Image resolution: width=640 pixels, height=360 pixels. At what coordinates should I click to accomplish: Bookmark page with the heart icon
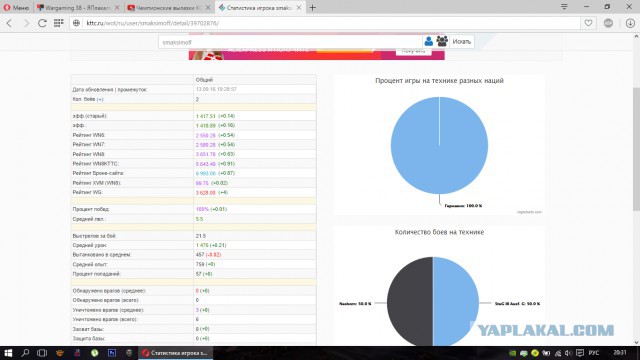[x=588, y=23]
